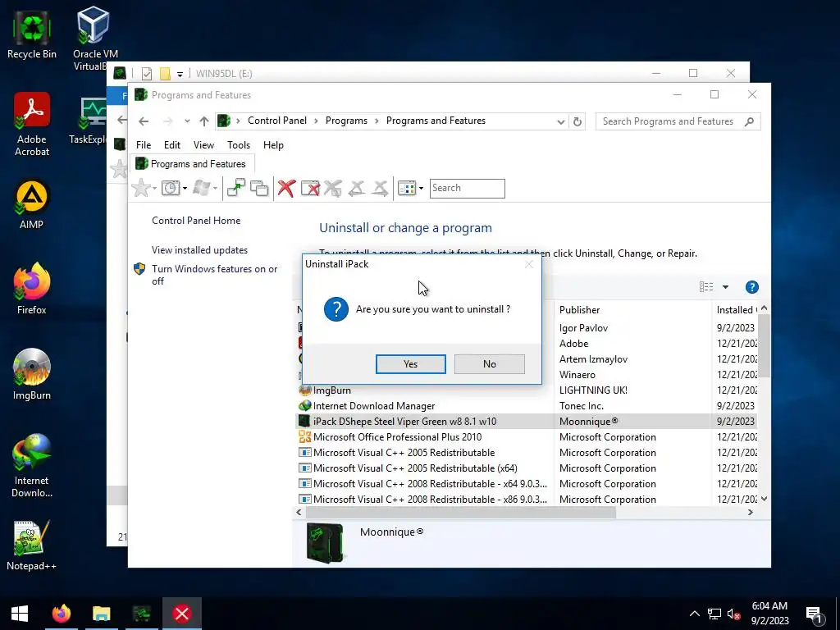Confirm uninstall by clicking Yes
840x630 pixels.
click(410, 363)
